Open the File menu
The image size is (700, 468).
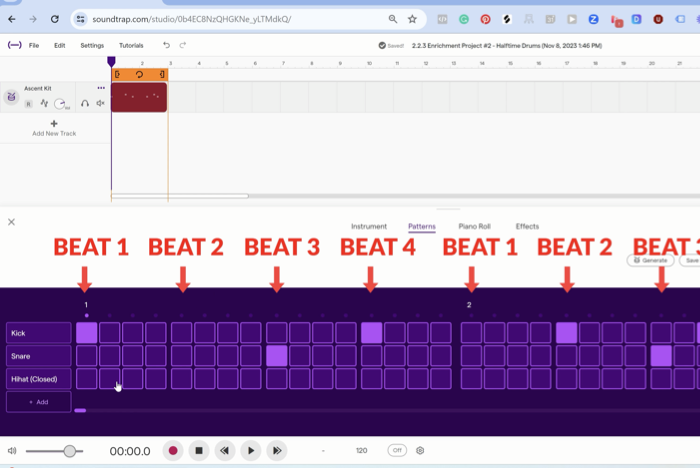pos(34,46)
